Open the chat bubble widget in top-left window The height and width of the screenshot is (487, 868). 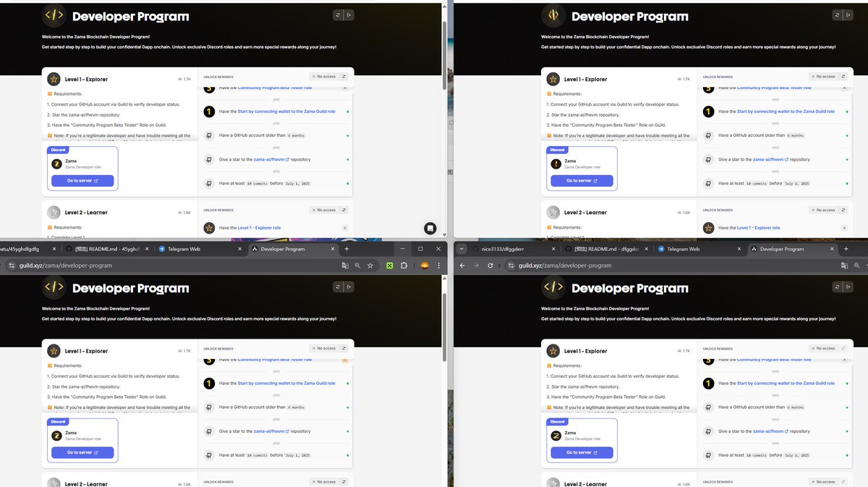(430, 228)
